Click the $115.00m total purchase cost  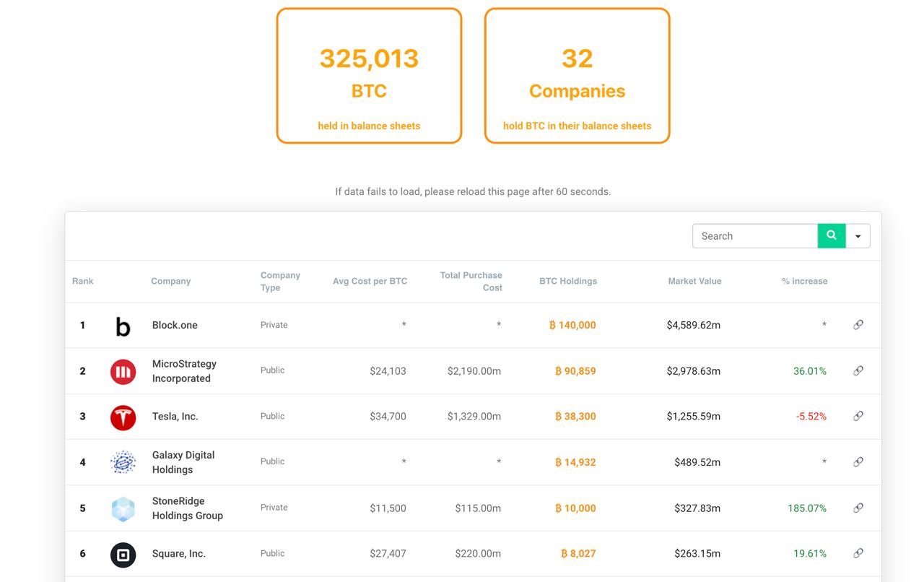[478, 508]
